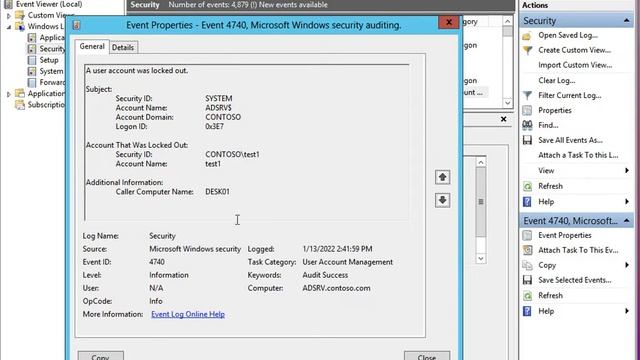The width and height of the screenshot is (640, 360).
Task: Click the Copy button in Event Properties dialog
Action: coord(100,356)
